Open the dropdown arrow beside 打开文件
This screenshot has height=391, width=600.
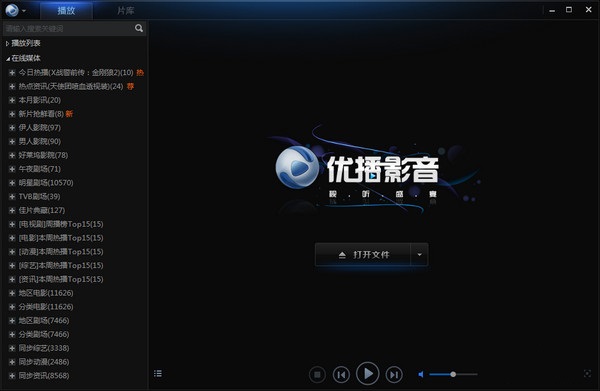point(419,254)
